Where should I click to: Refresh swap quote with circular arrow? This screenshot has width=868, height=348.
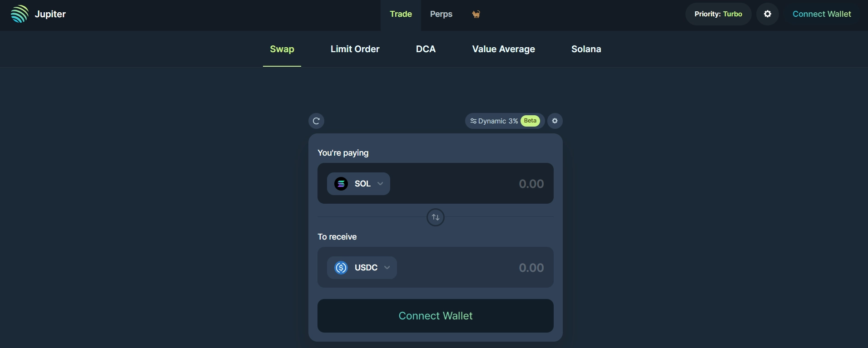coord(316,121)
